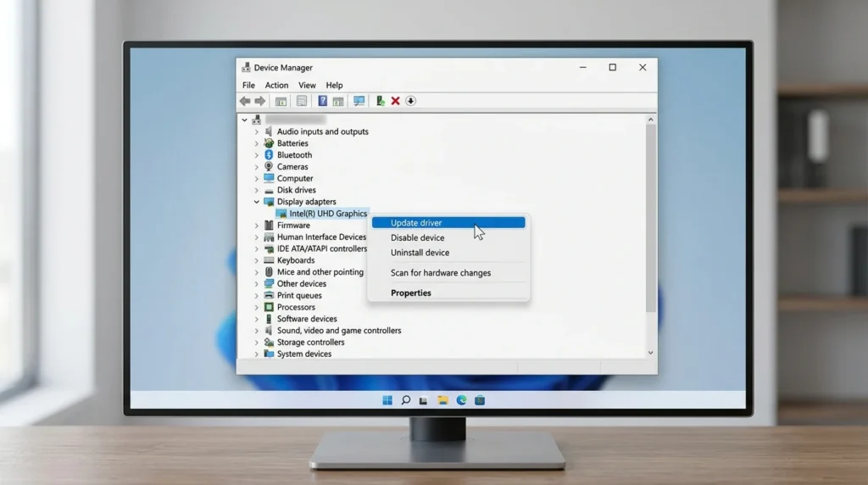Click the Firmware category icon
868x485 pixels.
coord(269,226)
